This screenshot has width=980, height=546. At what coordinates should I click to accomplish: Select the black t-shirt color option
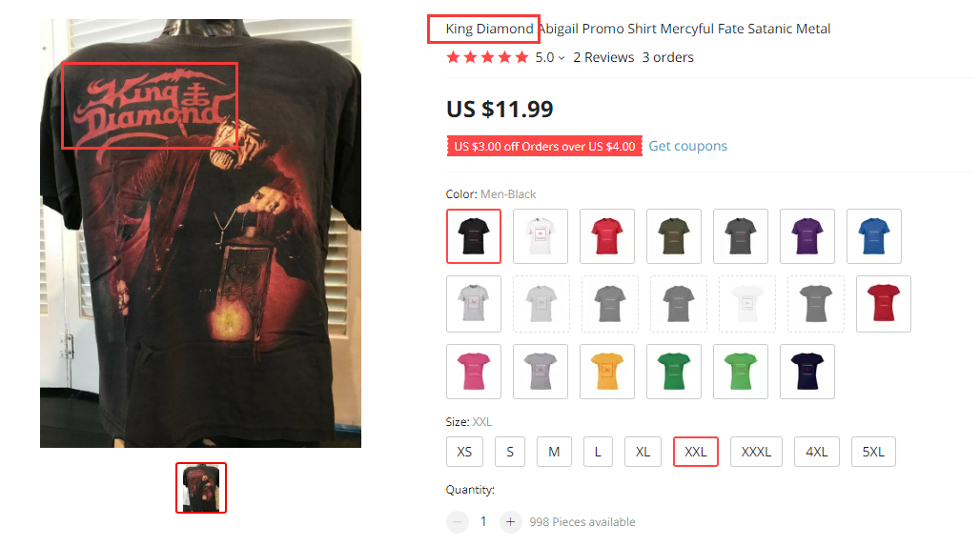[474, 236]
